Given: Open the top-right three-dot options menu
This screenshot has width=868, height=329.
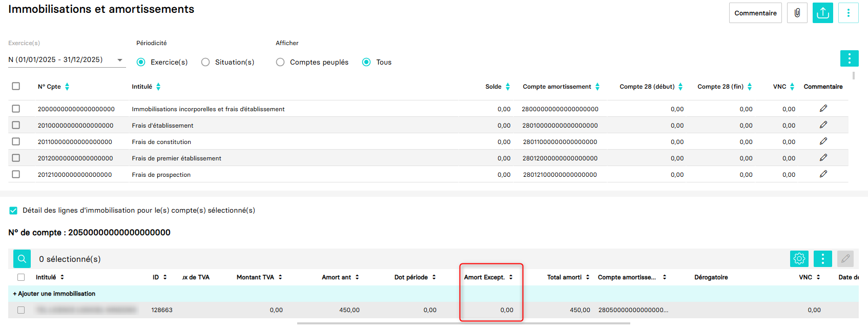Looking at the screenshot, I should pos(848,13).
